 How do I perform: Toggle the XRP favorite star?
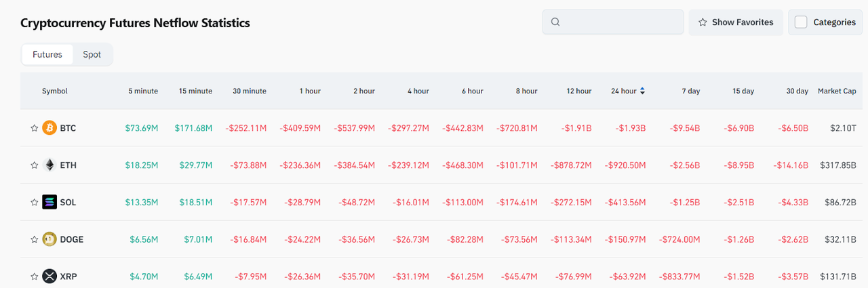[x=34, y=276]
